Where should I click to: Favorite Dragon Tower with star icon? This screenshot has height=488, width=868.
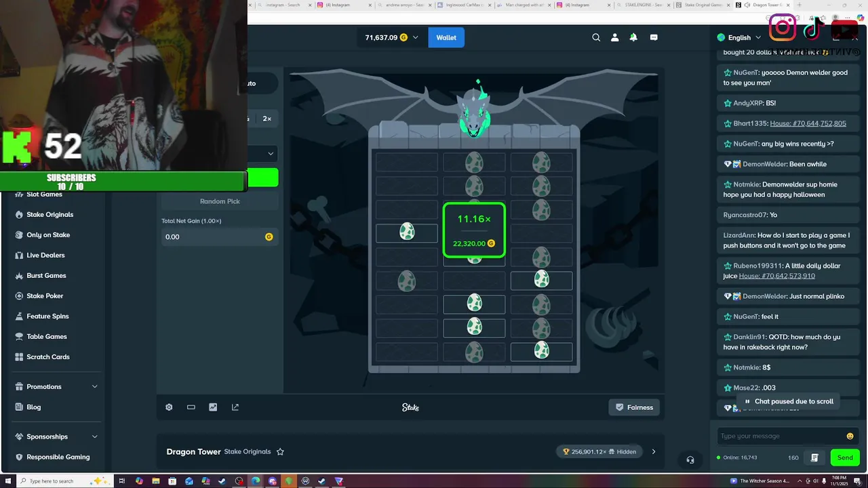pos(280,452)
